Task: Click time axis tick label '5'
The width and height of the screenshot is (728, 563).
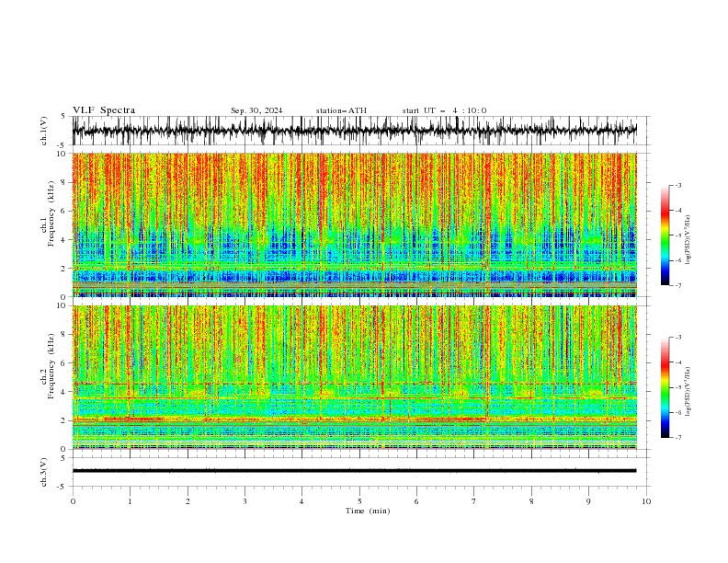Action: [x=359, y=501]
